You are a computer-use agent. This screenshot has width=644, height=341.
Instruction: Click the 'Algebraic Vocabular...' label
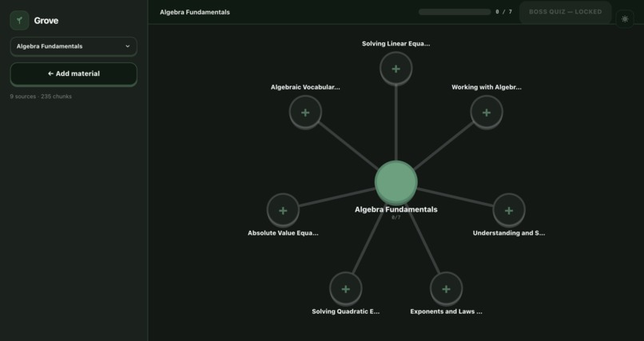305,87
